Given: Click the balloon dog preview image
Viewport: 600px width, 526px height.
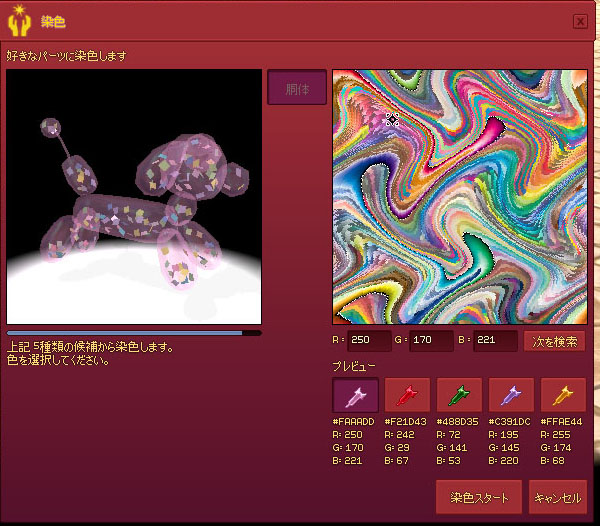Looking at the screenshot, I should pos(134,197).
